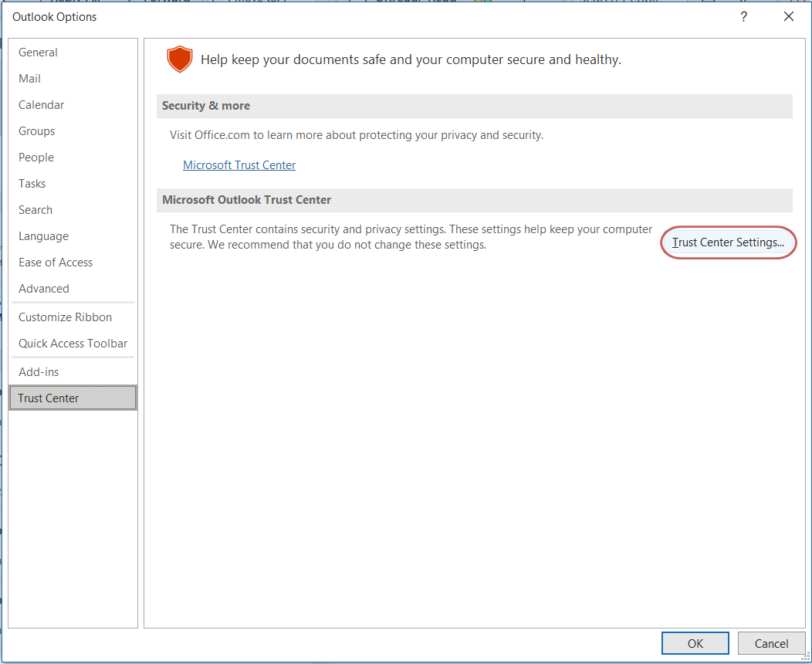This screenshot has height=664, width=812.
Task: Open Customize Ribbon category
Action: coord(73,317)
